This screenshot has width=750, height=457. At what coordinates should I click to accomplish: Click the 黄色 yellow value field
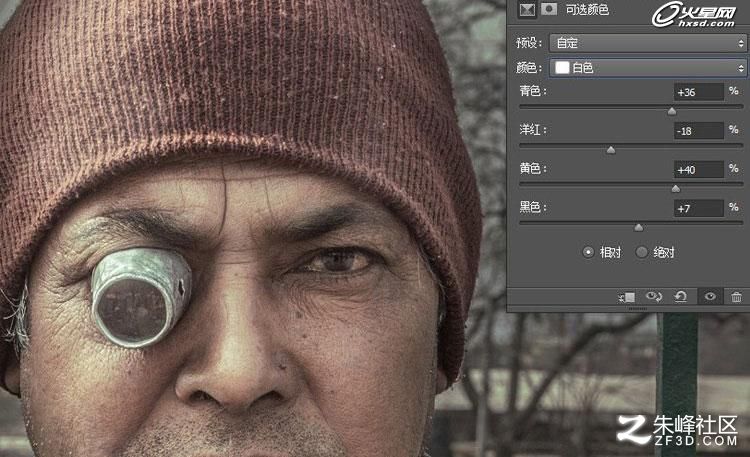(699, 169)
